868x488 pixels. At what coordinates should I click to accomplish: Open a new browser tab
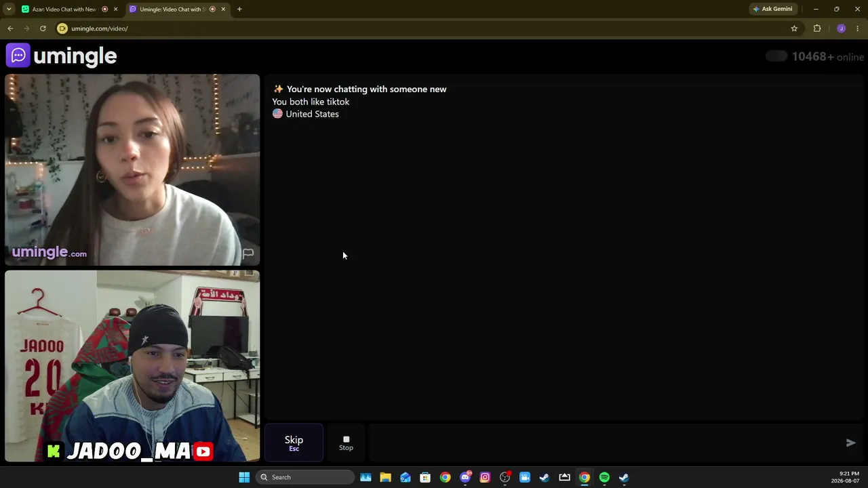pyautogui.click(x=239, y=9)
